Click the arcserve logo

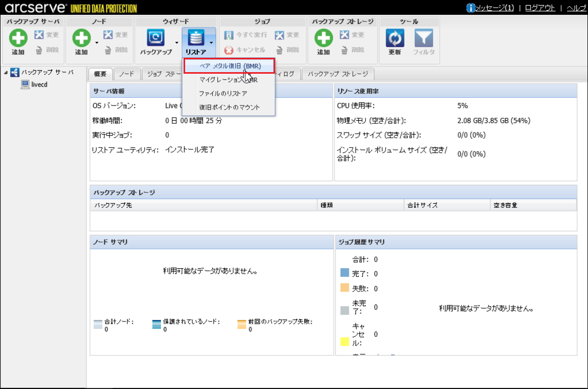click(36, 8)
